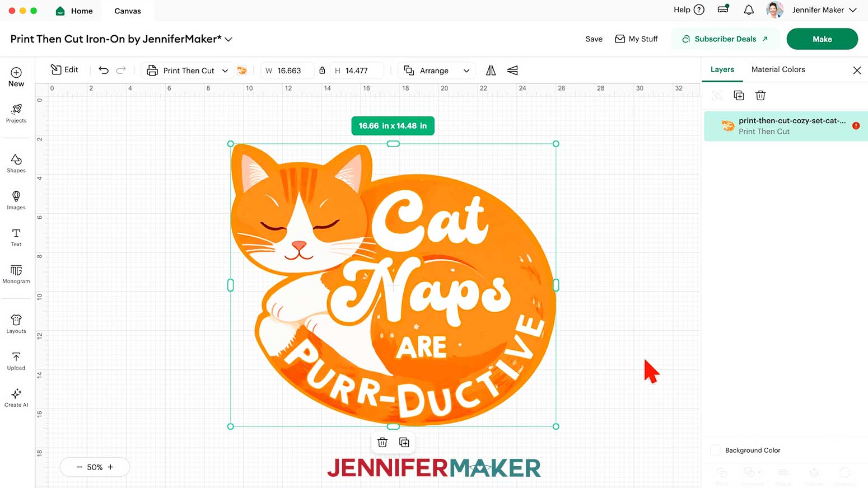868x488 pixels.
Task: Click the Flip horizontal icon
Action: [x=491, y=70]
